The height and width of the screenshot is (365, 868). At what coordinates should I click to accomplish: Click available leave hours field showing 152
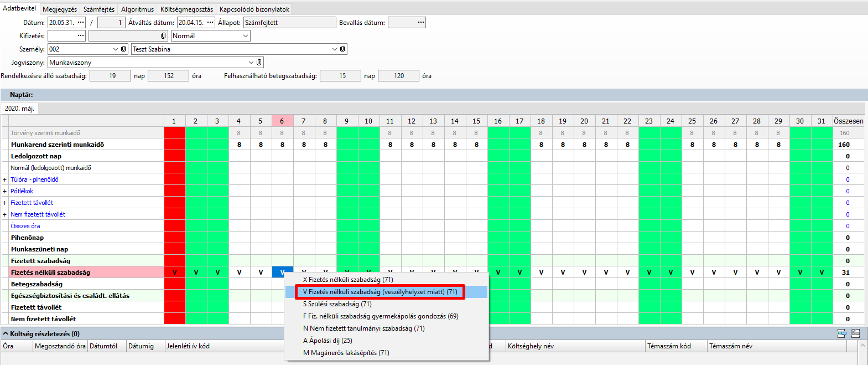pos(169,76)
